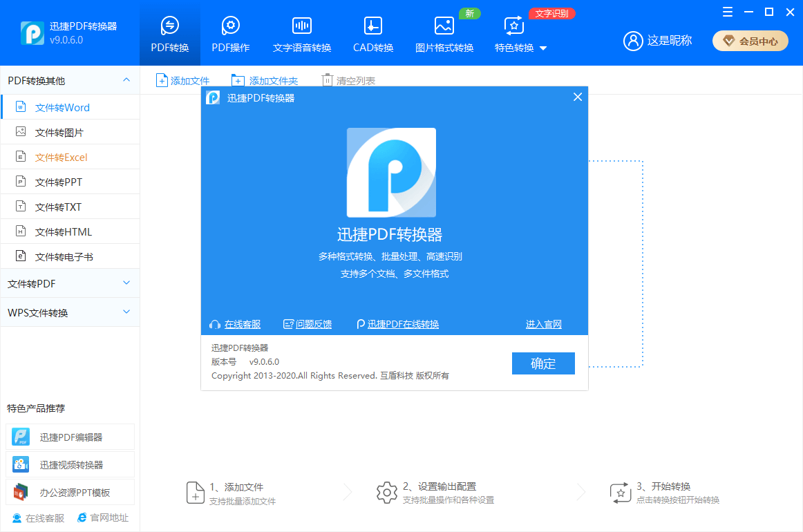The width and height of the screenshot is (803, 532).
Task: Open the hamburger menu in title bar
Action: (x=727, y=12)
